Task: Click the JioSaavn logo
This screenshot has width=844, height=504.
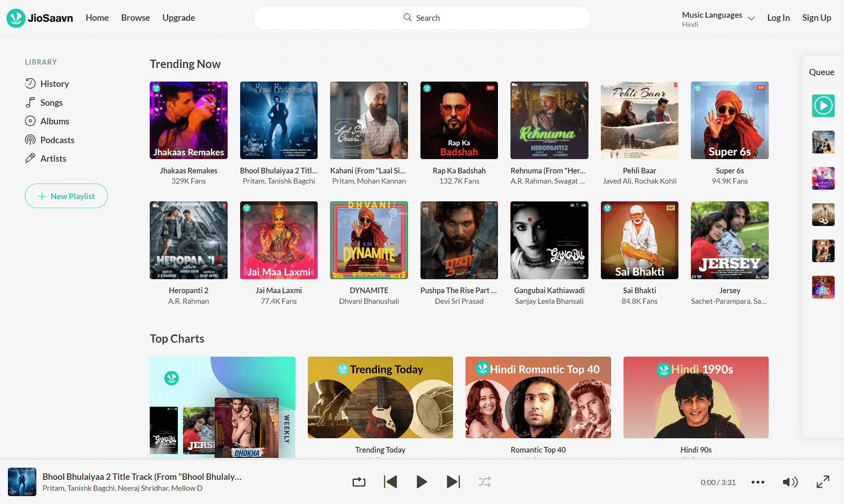Action: tap(40, 18)
